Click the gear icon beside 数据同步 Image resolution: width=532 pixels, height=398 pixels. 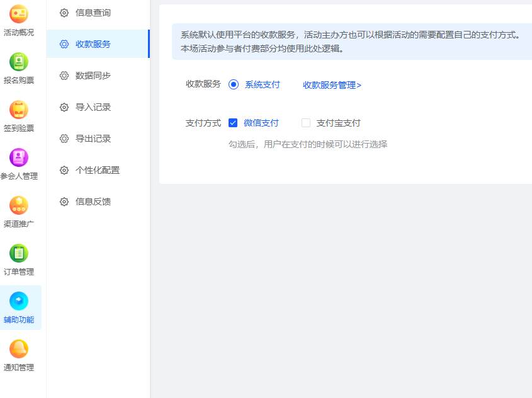(64, 76)
